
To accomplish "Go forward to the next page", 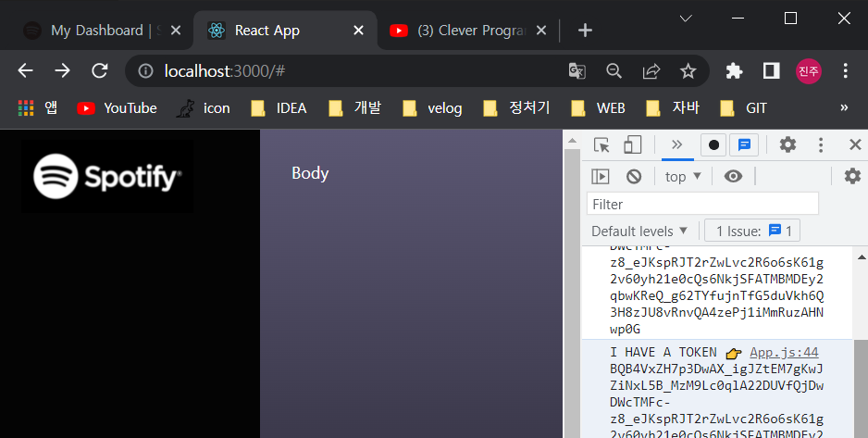I will (x=63, y=71).
